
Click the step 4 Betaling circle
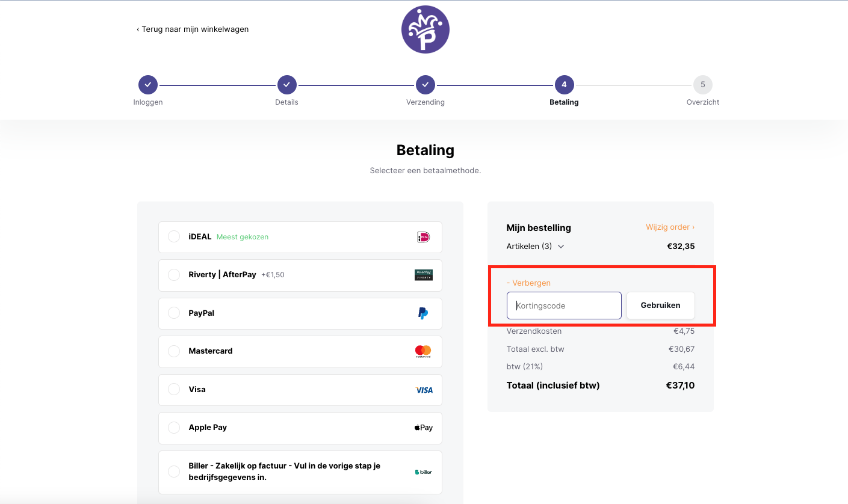pos(564,85)
